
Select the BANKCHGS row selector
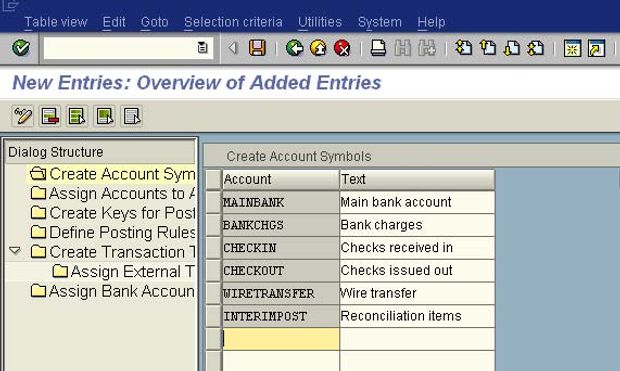point(214,225)
